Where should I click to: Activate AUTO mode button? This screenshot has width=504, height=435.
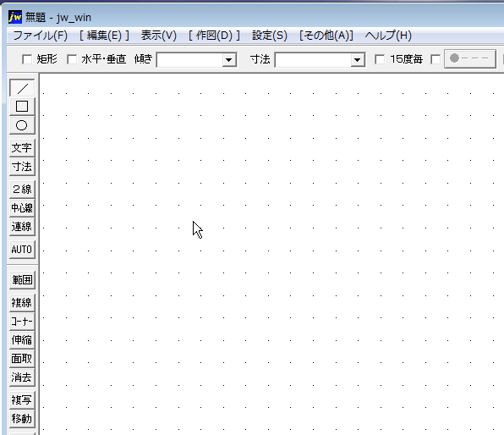(x=22, y=250)
